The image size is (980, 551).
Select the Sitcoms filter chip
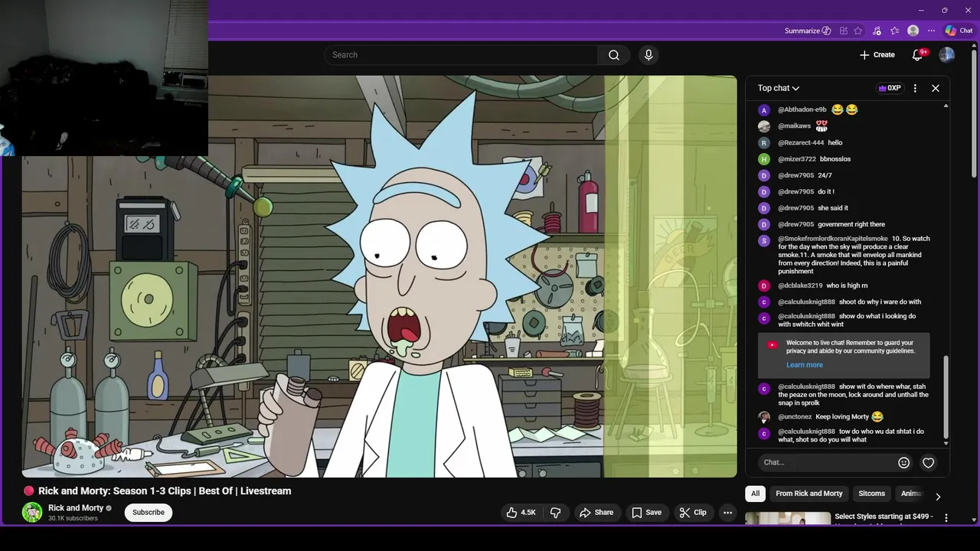[871, 494]
